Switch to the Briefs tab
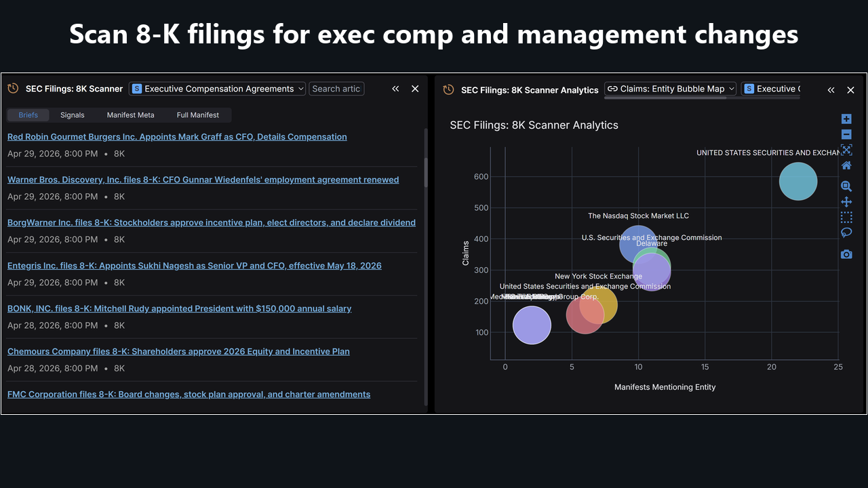Viewport: 868px width, 488px height. coord(28,115)
